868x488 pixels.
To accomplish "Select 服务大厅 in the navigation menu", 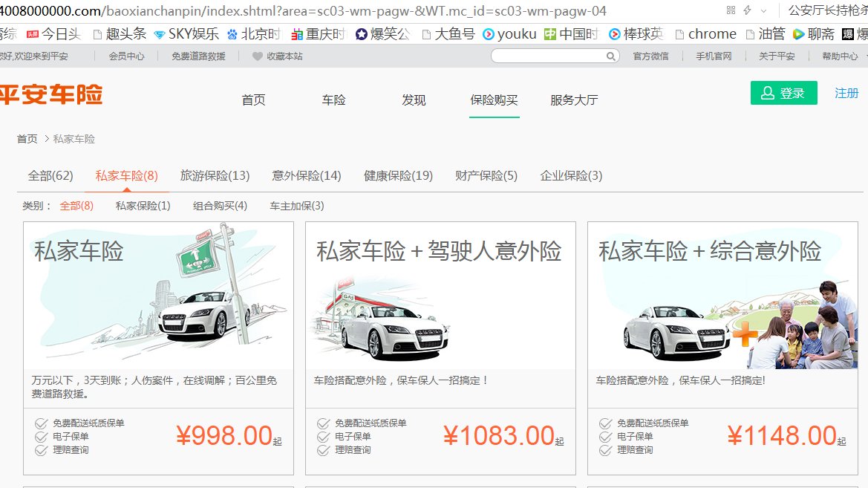I will pyautogui.click(x=572, y=100).
